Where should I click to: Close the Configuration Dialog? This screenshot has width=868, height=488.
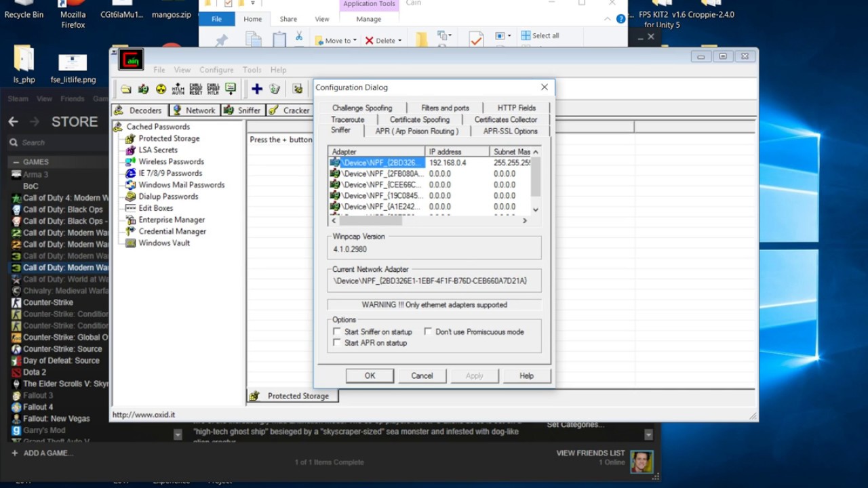click(x=544, y=87)
